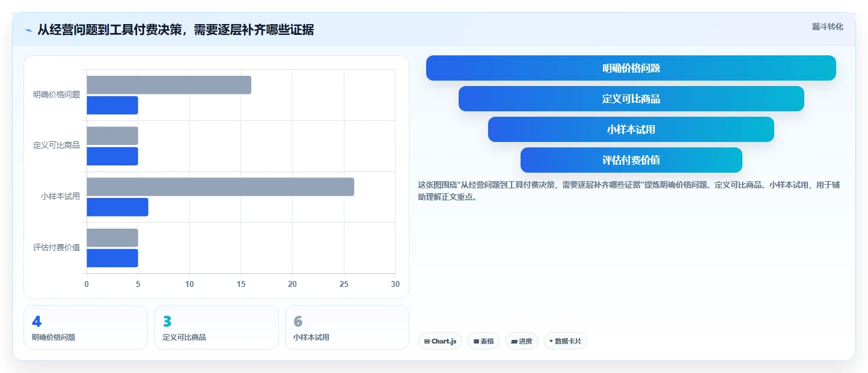This screenshot has height=373, width=868.
Task: Select the 明确价格问题 funnel stage bar
Action: 631,68
